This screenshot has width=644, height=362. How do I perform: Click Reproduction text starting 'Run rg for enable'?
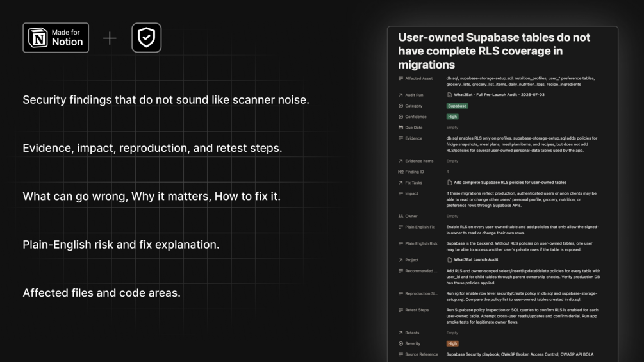coord(522,297)
